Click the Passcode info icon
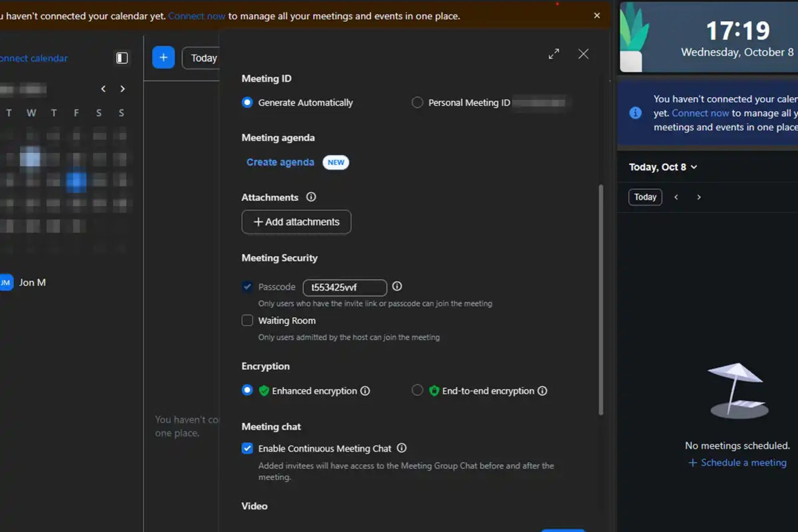 point(397,286)
